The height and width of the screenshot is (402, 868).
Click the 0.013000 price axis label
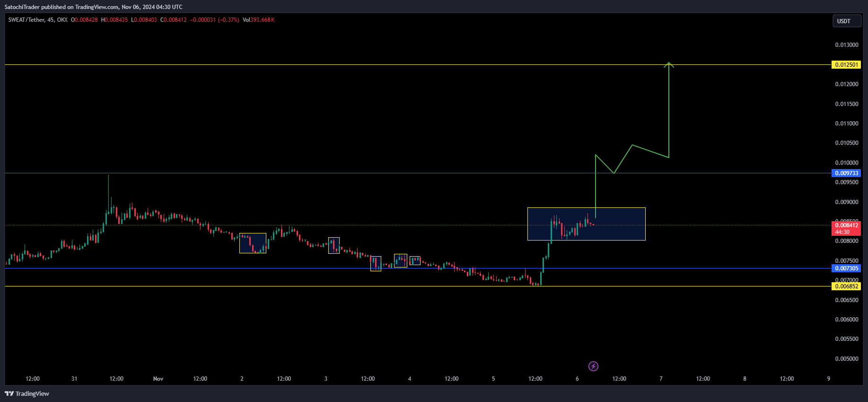point(846,45)
